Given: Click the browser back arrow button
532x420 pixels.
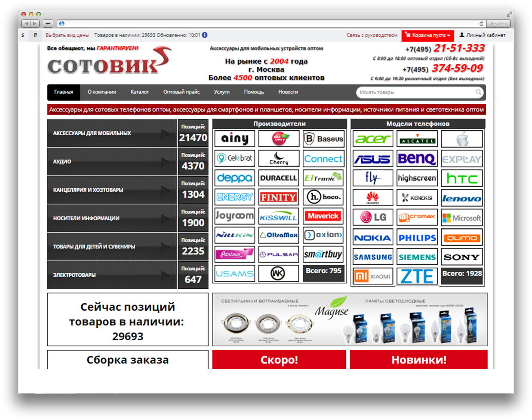Looking at the screenshot, I should [x=26, y=24].
